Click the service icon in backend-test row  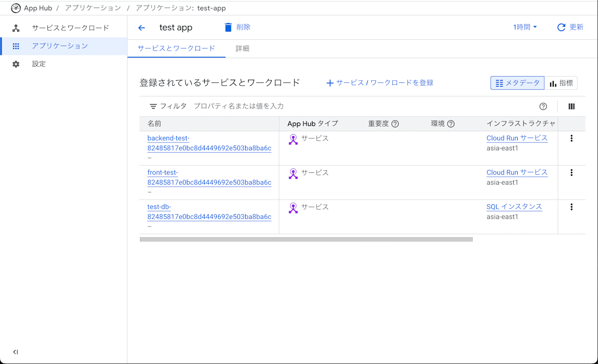[293, 139]
